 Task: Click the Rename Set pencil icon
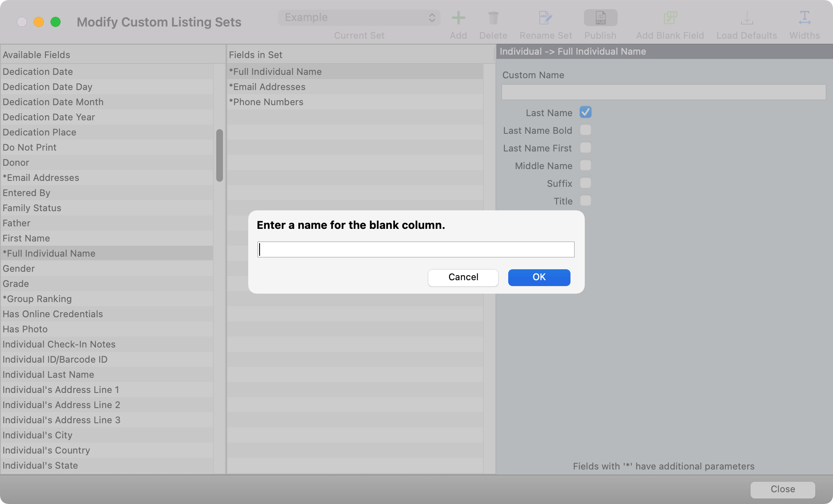point(546,18)
